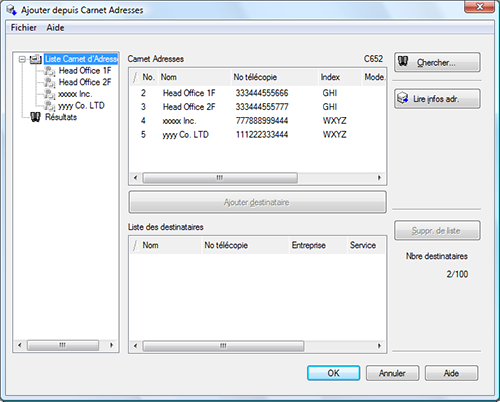Viewport: 500px width, 402px height.
Task: Open the Fichier menu
Action: [24, 28]
